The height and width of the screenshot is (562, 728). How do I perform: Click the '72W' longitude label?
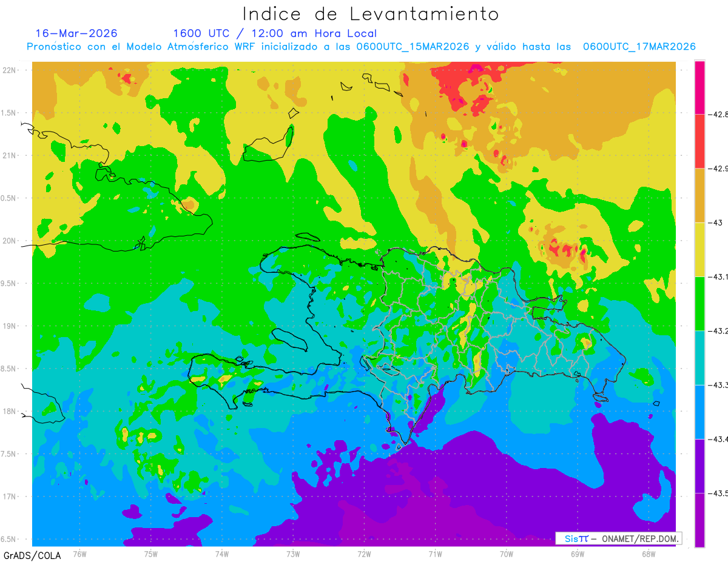click(x=364, y=554)
